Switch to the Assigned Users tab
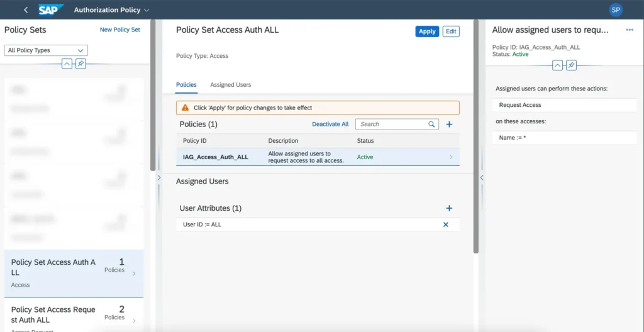The image size is (644, 332). (x=230, y=85)
